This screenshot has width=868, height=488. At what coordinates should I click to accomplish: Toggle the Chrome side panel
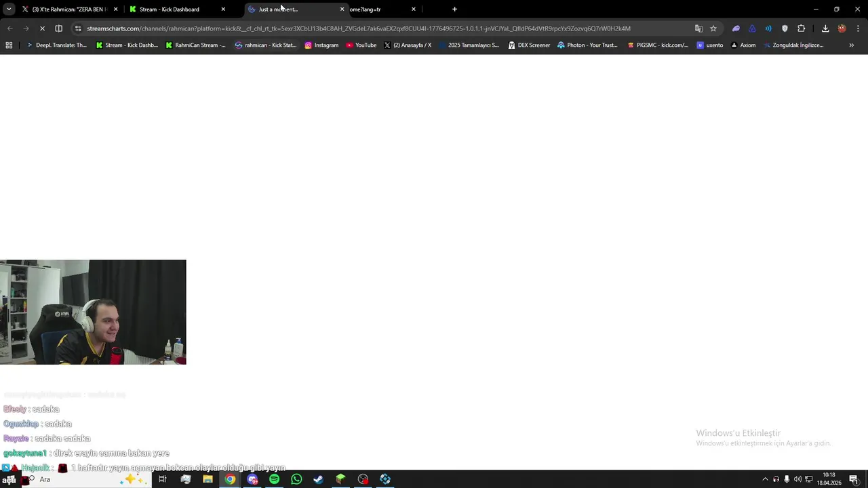(58, 28)
